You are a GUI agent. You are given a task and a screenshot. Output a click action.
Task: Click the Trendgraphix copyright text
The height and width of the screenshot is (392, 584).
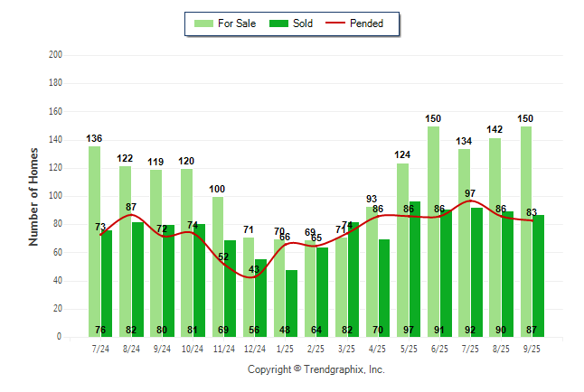(316, 369)
